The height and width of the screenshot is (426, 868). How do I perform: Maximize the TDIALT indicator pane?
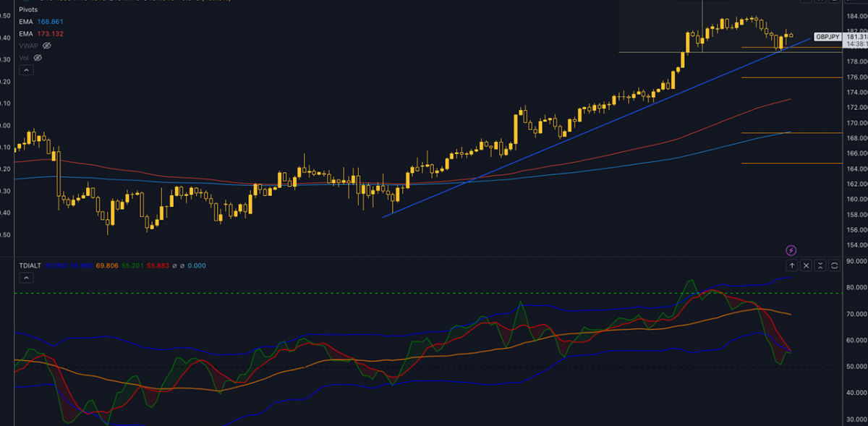(835, 265)
